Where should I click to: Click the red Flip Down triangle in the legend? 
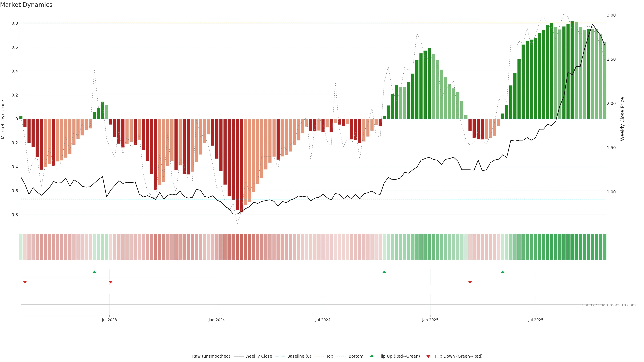pyautogui.click(x=428, y=356)
